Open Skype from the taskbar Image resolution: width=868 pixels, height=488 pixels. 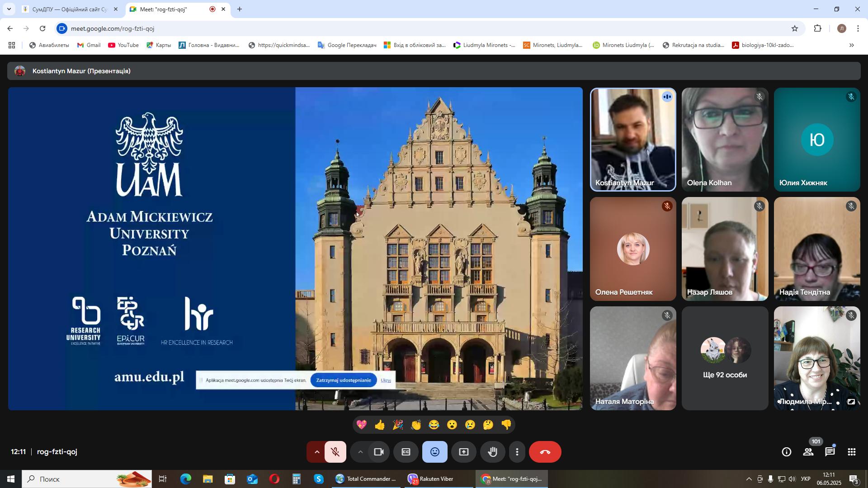(x=319, y=479)
